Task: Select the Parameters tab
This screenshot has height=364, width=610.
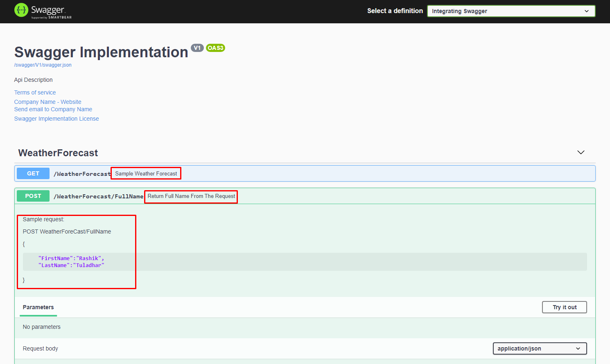Action: pos(38,307)
